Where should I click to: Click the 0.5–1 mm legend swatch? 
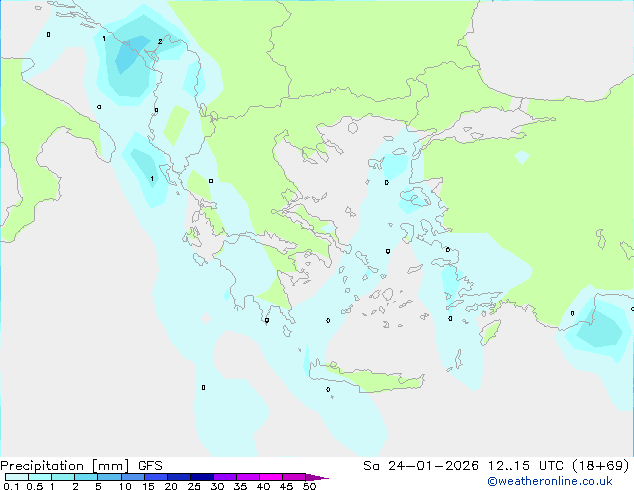pyautogui.click(x=40, y=477)
